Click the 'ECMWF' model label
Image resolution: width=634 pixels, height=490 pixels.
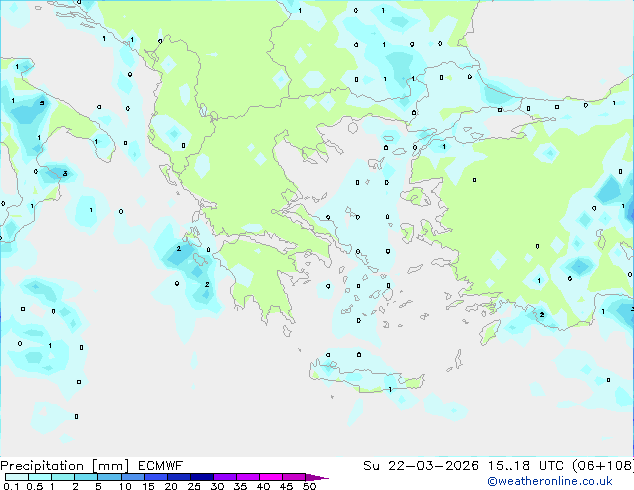(161, 466)
